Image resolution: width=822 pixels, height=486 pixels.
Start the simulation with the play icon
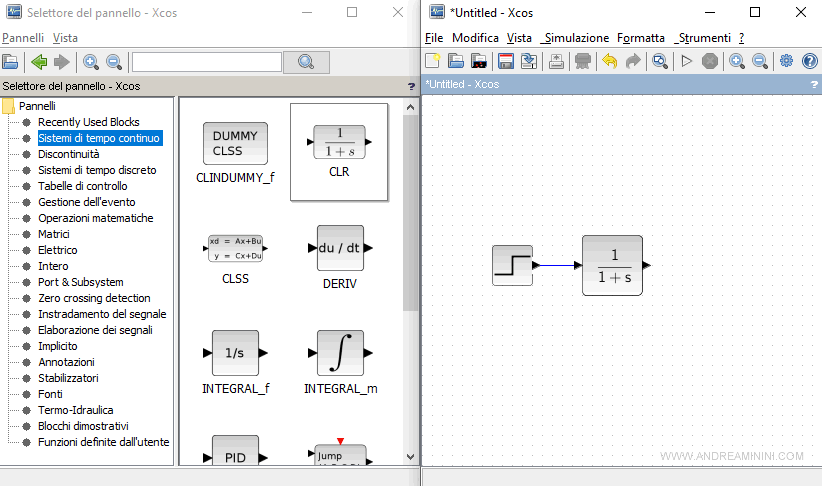[x=686, y=61]
